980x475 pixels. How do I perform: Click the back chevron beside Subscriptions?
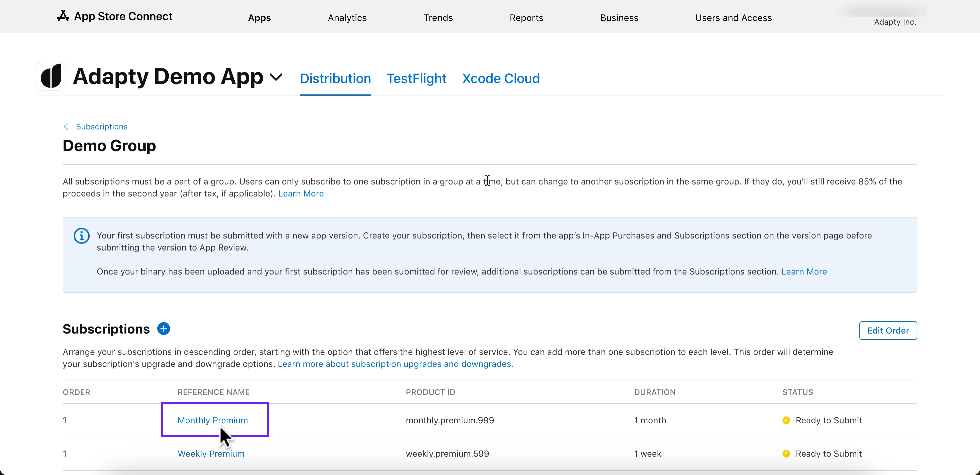(x=66, y=127)
